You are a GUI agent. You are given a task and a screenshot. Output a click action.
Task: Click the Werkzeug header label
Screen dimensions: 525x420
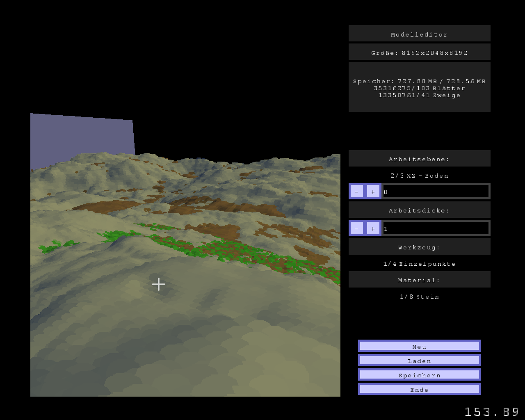pos(419,247)
